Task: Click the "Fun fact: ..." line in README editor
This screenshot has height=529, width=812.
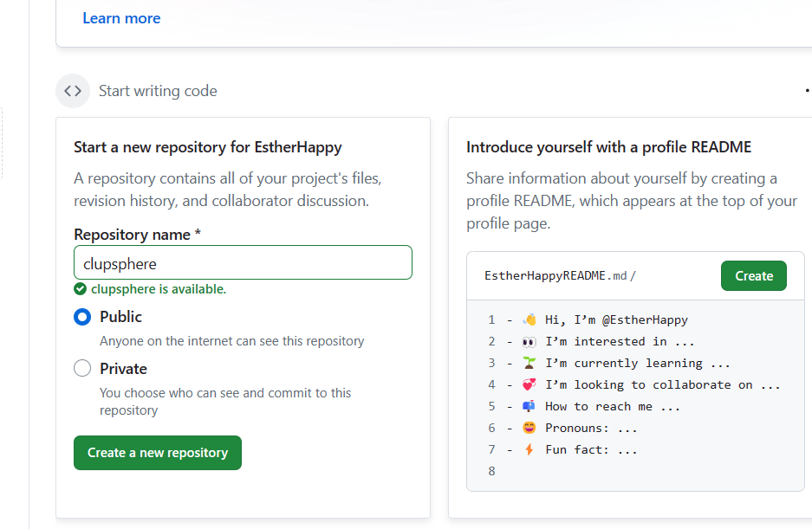Action: [591, 450]
